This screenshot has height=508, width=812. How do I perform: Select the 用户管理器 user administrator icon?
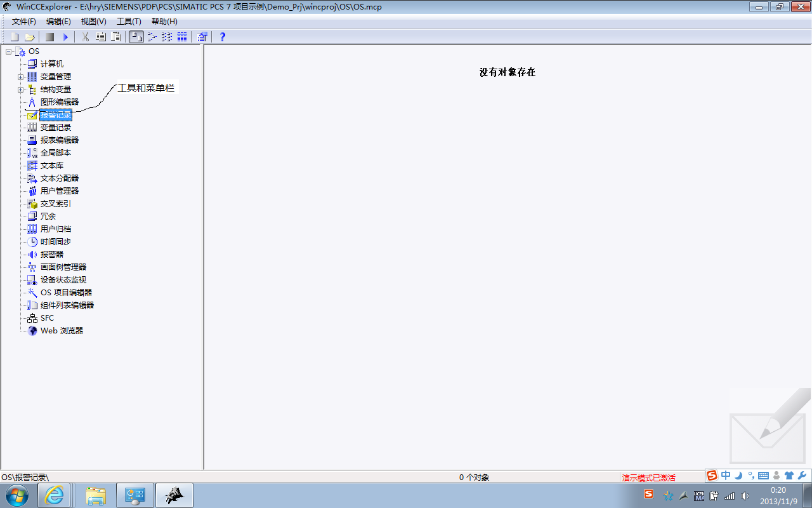point(32,191)
